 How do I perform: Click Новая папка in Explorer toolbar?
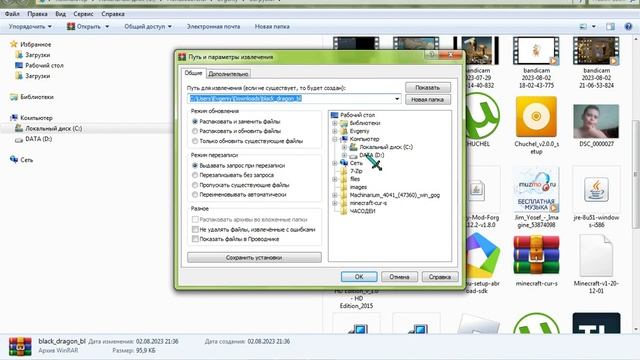[272, 27]
